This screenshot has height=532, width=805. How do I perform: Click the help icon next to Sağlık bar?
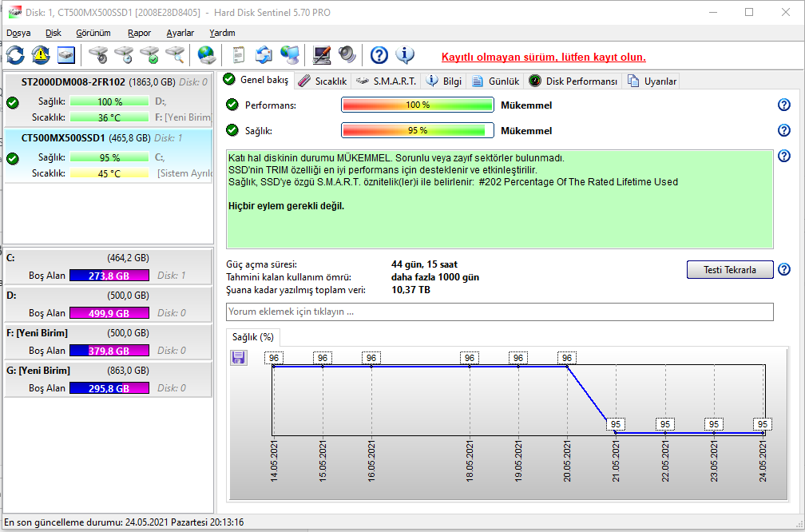(x=784, y=130)
